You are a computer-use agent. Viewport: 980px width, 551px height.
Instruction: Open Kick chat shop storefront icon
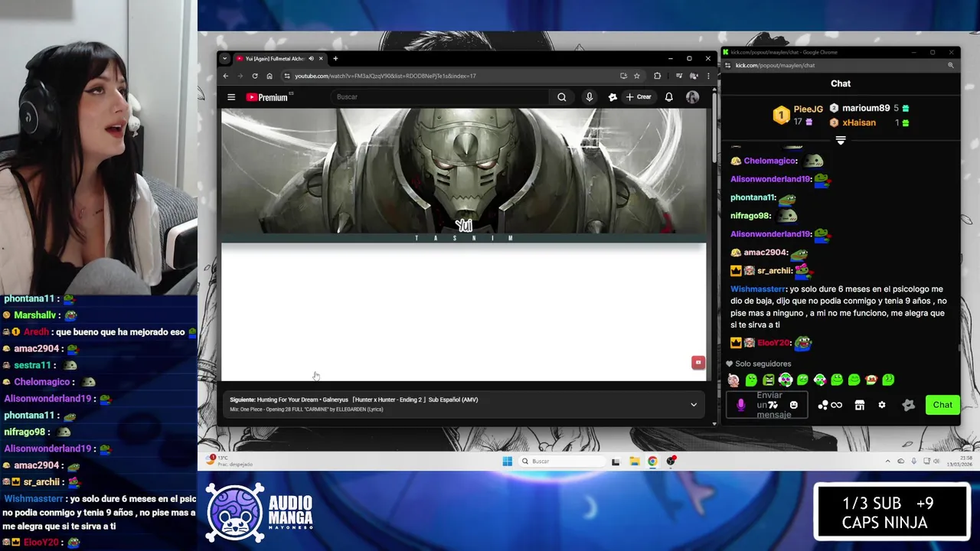coord(860,405)
